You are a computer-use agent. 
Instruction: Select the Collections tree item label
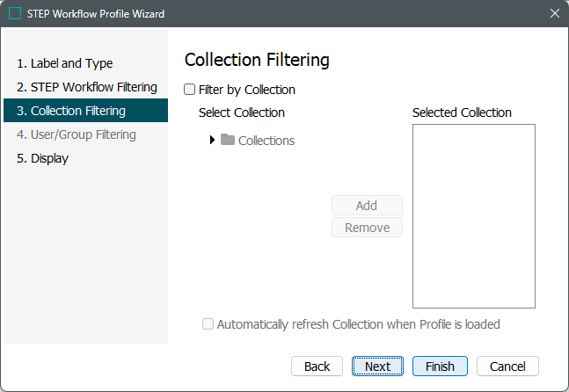[266, 141]
